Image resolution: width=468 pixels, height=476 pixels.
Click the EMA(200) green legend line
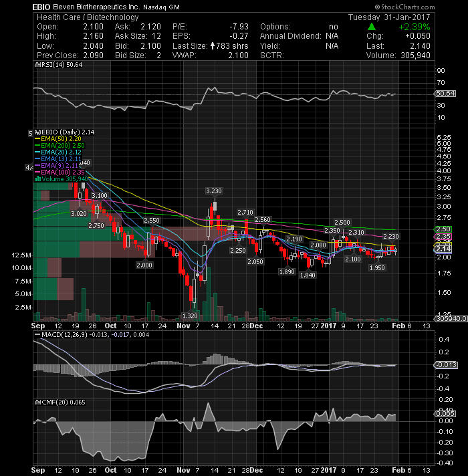click(x=37, y=146)
